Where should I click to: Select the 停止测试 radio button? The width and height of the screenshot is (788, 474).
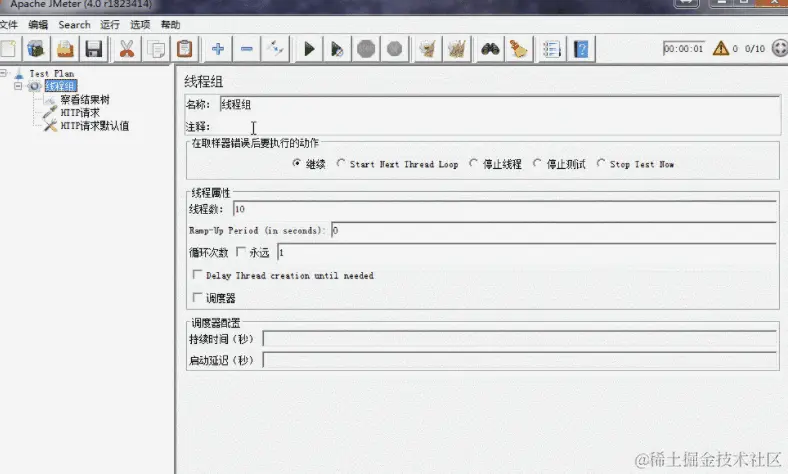pos(537,163)
